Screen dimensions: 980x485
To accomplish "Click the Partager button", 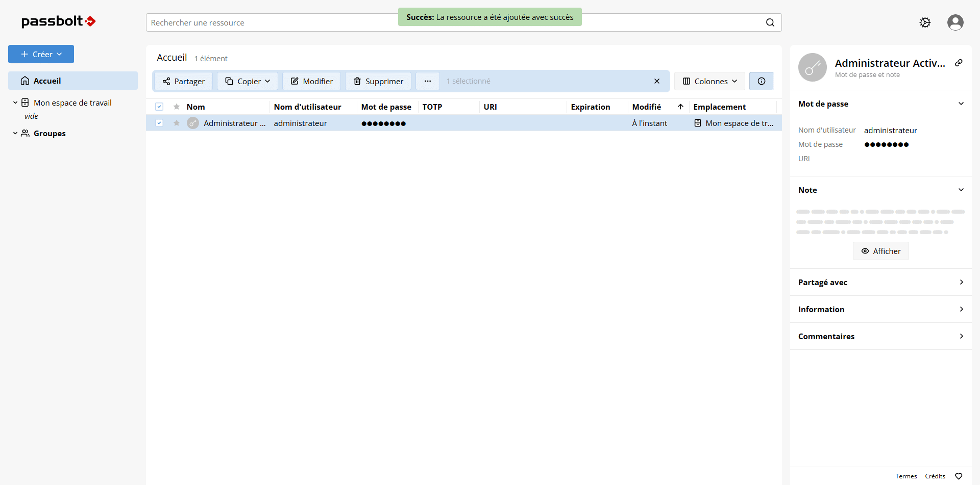I will coord(183,81).
